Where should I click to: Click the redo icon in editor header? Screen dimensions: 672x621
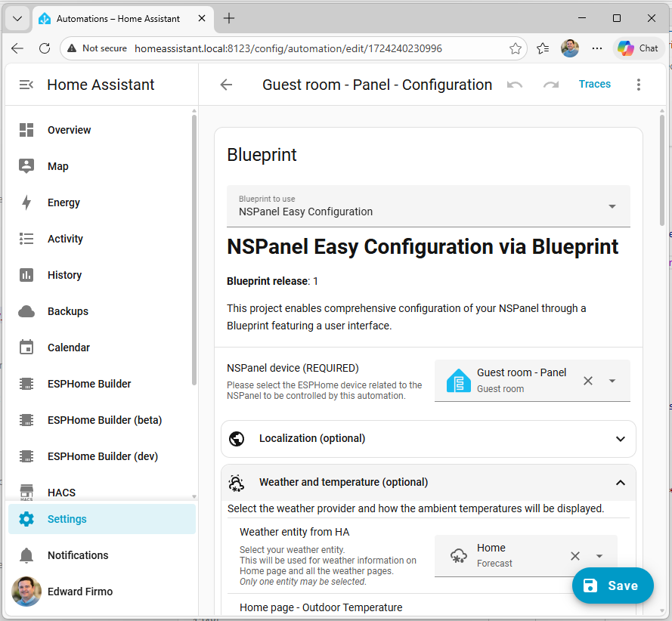click(x=551, y=85)
